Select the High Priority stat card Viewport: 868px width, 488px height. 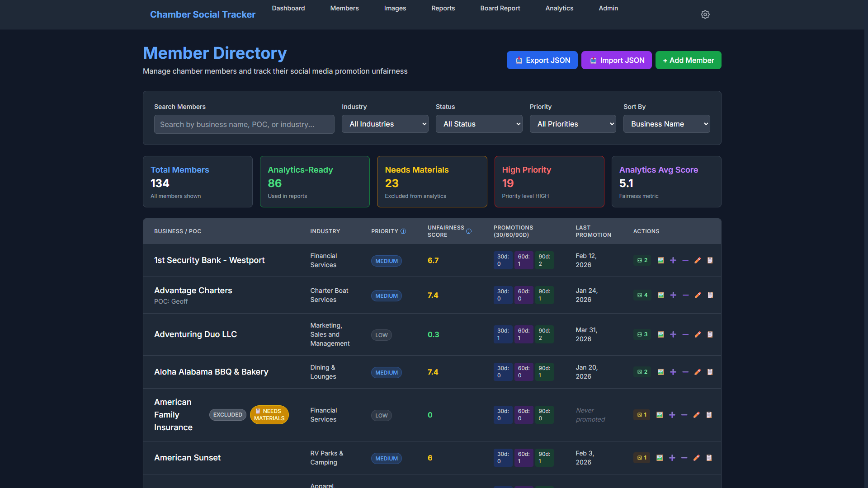tap(549, 182)
